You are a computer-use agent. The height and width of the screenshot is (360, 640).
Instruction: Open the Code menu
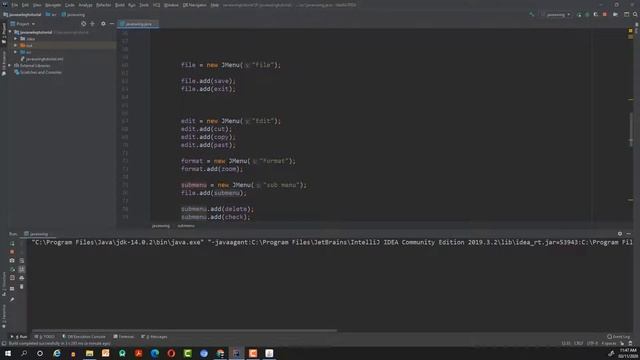(70, 5)
